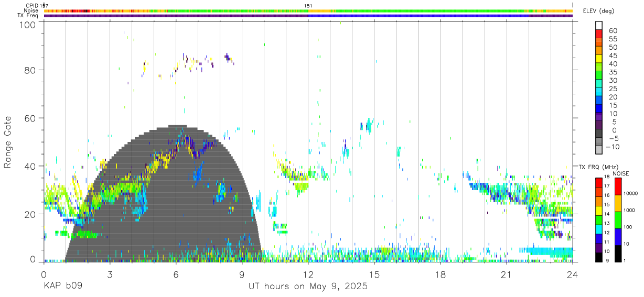The image size is (644, 297).
Task: Click the 'UT hours on May 9, 2025' axis title
Action: (308, 287)
